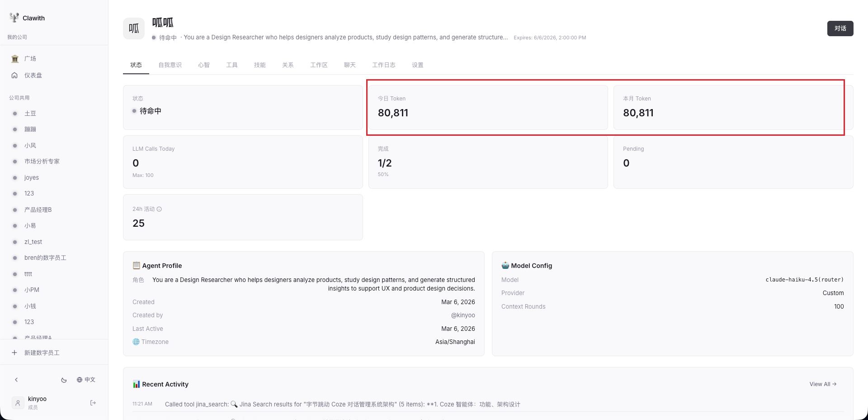Toggle dark mode with the moon icon

coord(64,380)
